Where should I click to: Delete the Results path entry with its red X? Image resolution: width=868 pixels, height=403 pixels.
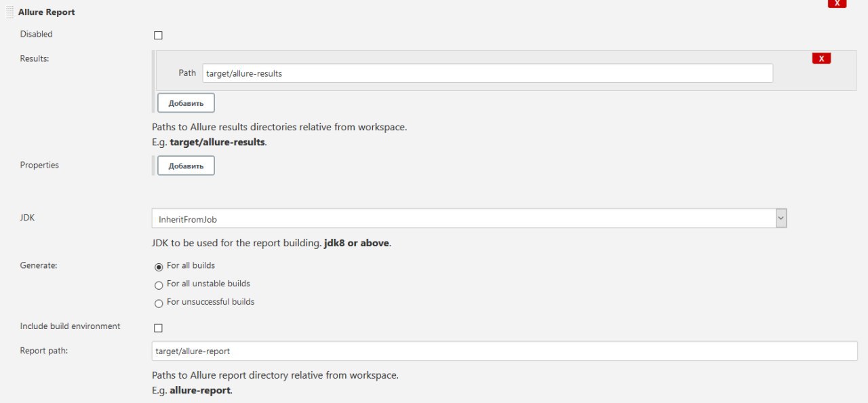(821, 58)
